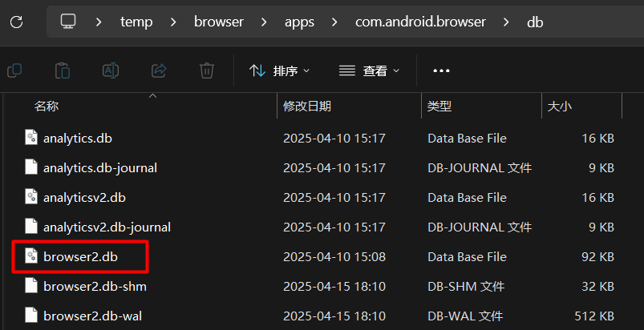Click the 512 KB size cell
644x330 pixels.
point(594,316)
